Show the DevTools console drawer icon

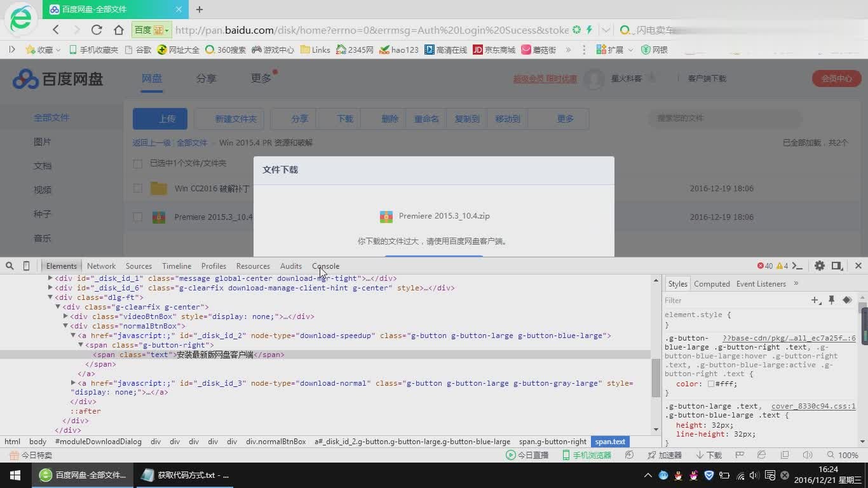[x=797, y=266]
